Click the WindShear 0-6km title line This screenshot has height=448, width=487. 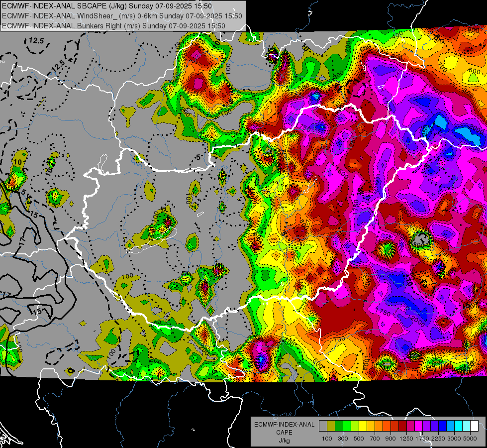pyautogui.click(x=122, y=16)
